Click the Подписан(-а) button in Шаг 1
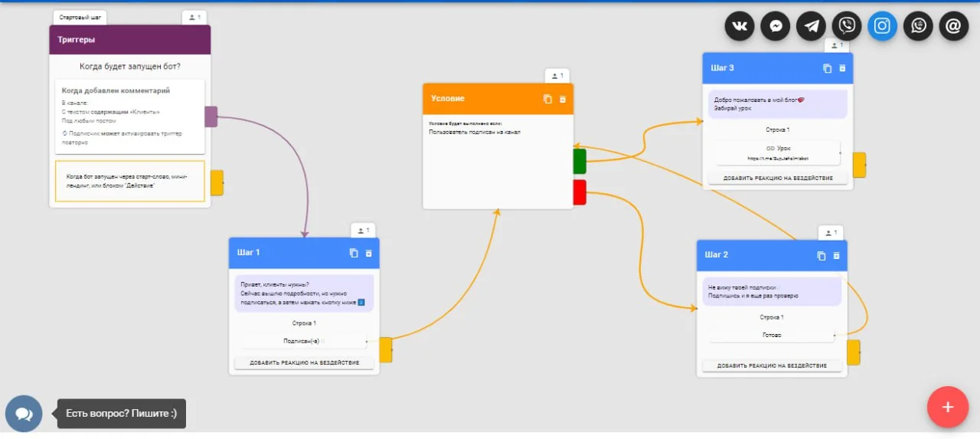980x439 pixels. [x=304, y=341]
